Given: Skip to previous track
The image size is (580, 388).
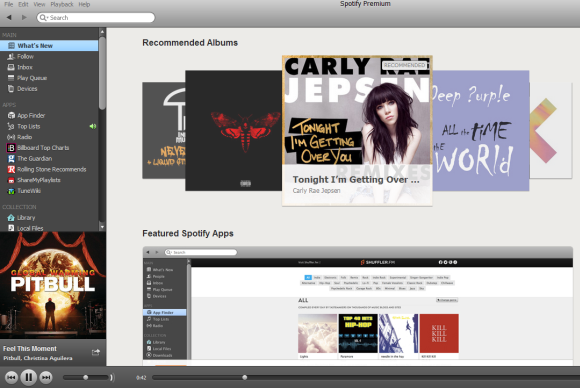Looking at the screenshot, I should point(11,377).
